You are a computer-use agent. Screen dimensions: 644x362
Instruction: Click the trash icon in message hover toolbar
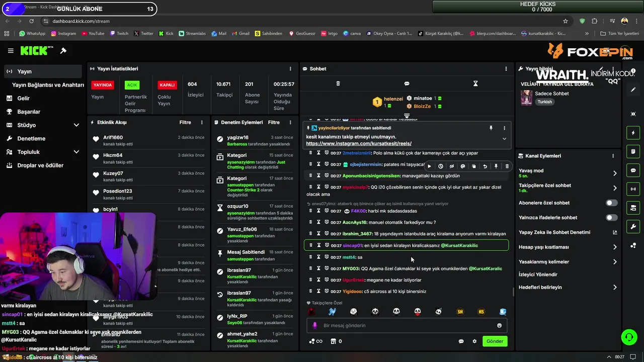[x=507, y=166]
